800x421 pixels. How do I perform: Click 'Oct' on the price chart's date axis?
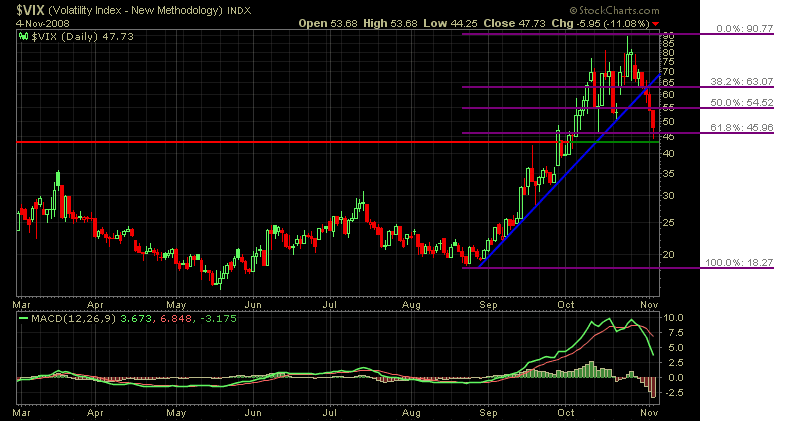565,305
